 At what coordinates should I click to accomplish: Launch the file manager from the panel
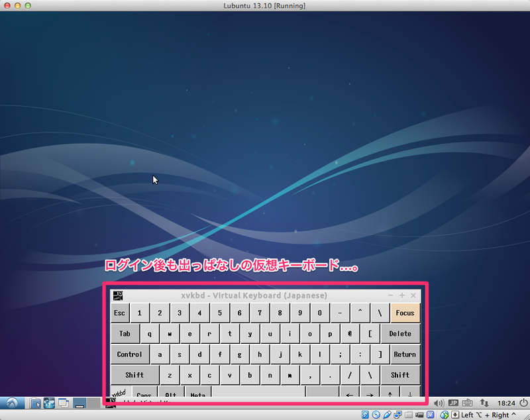tap(35, 403)
